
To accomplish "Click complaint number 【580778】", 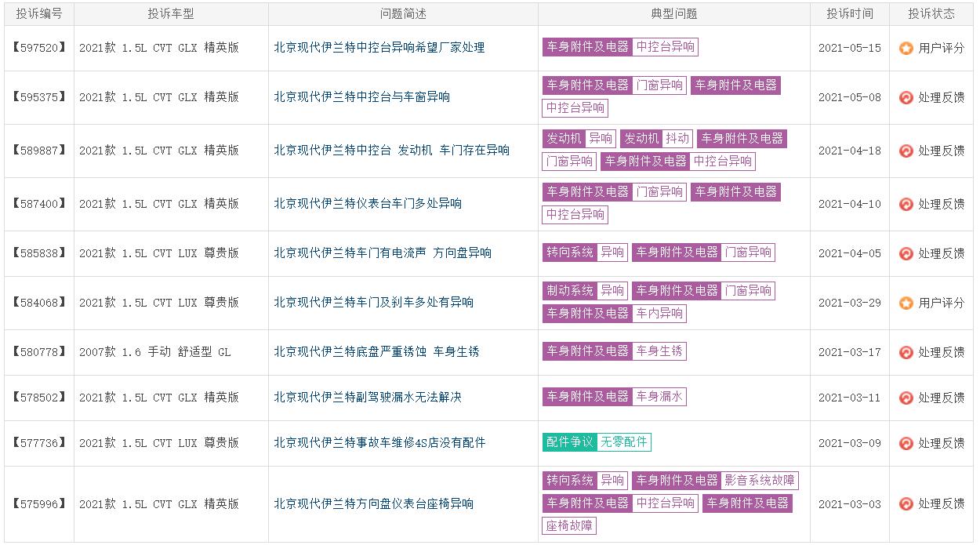I will click(39, 352).
